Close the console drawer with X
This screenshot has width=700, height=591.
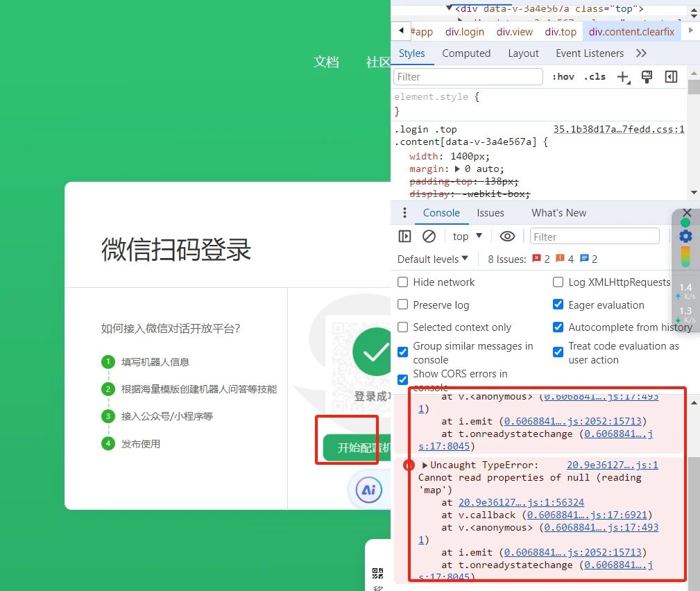(x=687, y=212)
